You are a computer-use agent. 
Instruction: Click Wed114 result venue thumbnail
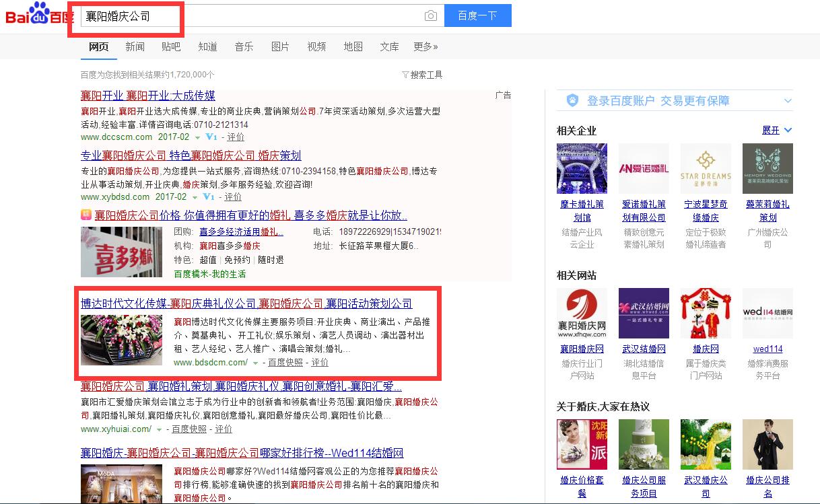[x=121, y=484]
